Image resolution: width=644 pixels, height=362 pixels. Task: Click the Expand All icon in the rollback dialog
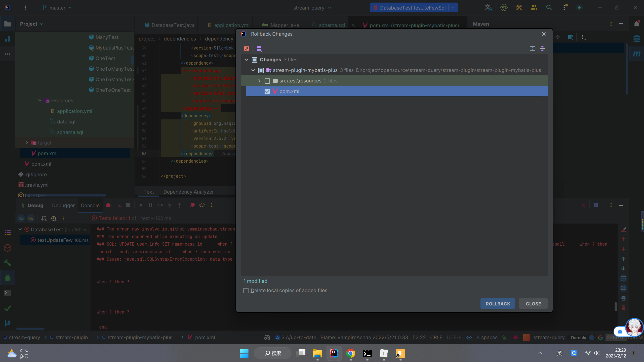click(532, 49)
